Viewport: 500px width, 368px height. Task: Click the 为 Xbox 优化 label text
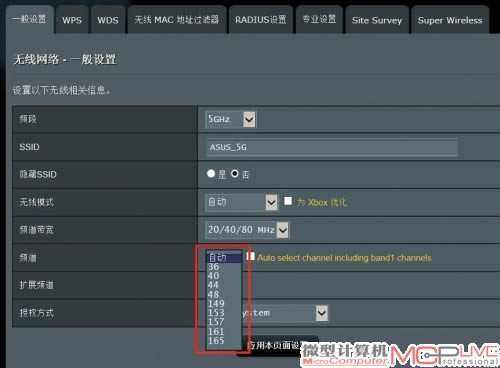[322, 202]
